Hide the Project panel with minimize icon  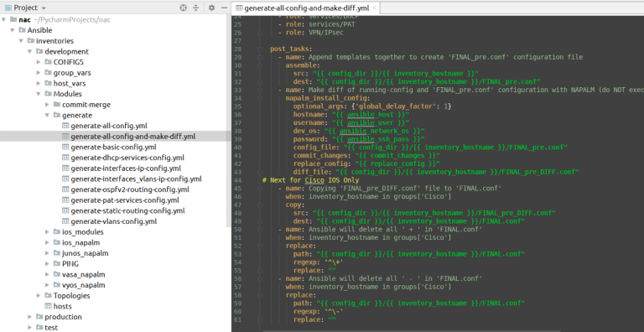click(224, 8)
